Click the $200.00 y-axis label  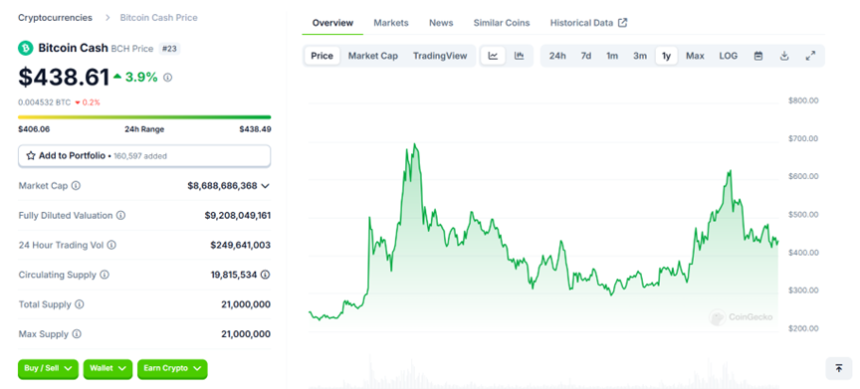coord(803,328)
